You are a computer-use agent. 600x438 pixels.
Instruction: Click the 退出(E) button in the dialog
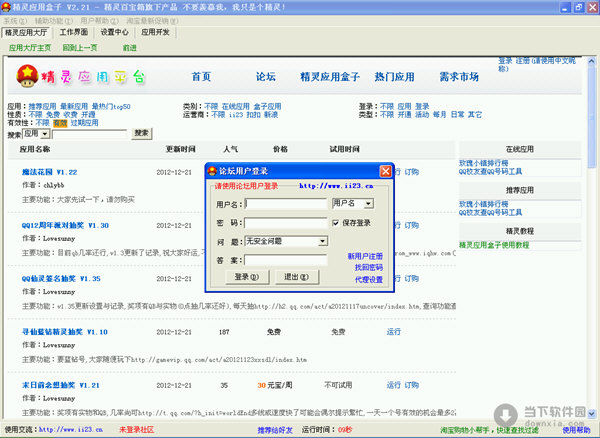pyautogui.click(x=297, y=277)
